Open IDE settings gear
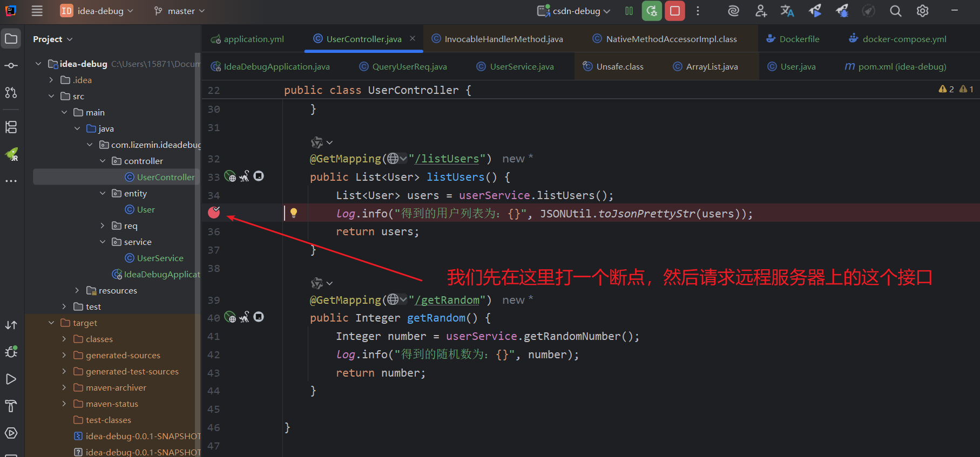980x457 pixels. [x=923, y=11]
